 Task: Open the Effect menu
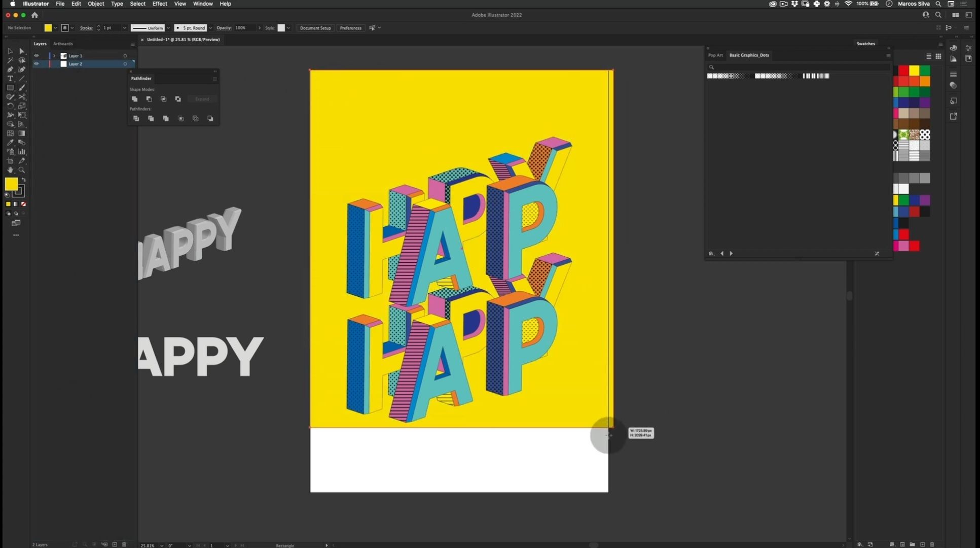[x=160, y=4]
